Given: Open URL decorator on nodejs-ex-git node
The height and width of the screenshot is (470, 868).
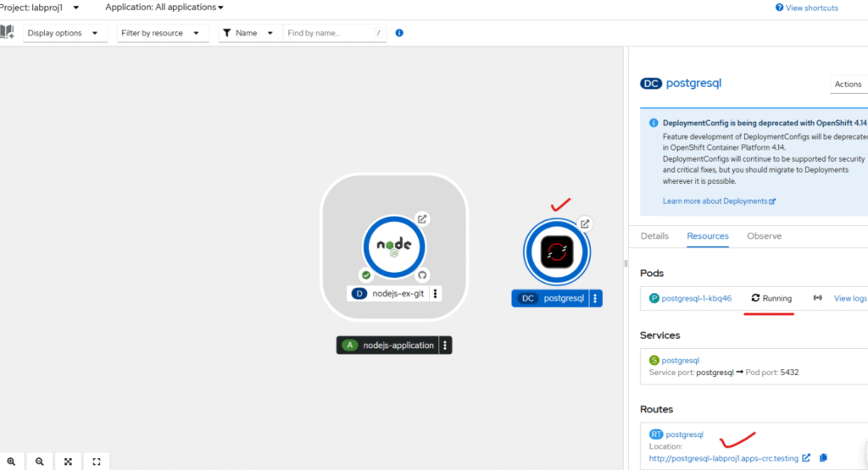Looking at the screenshot, I should pos(422,218).
